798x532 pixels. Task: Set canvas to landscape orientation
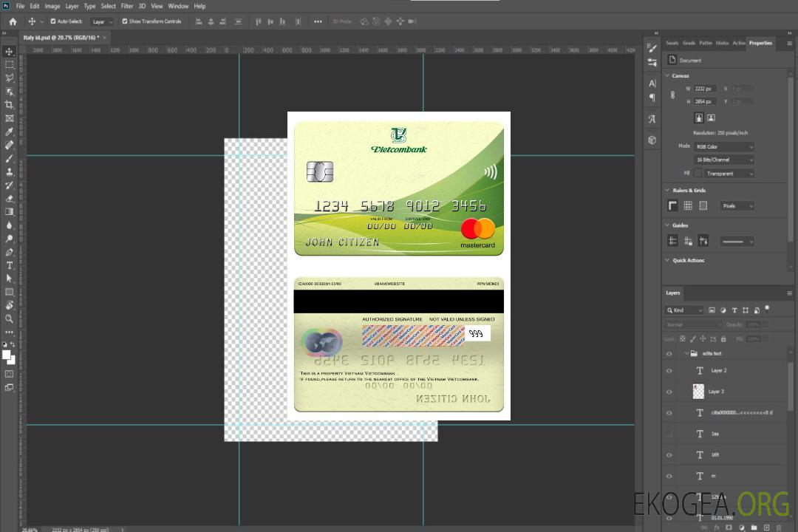(x=711, y=118)
